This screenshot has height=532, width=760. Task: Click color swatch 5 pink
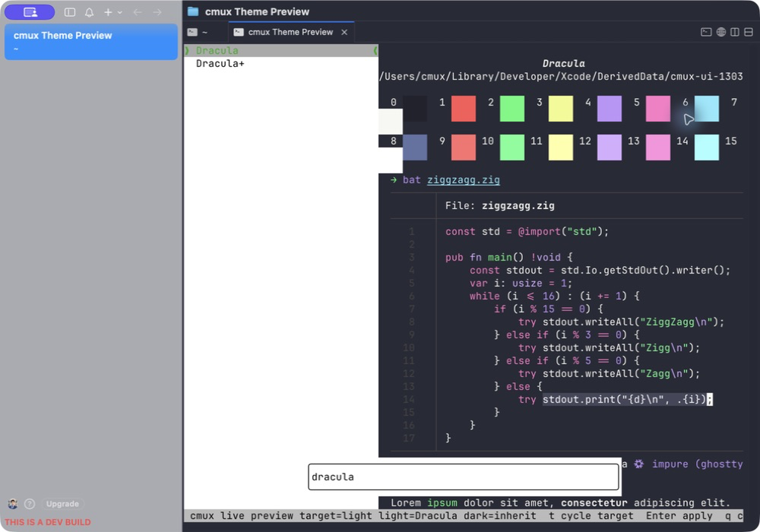[658, 109]
